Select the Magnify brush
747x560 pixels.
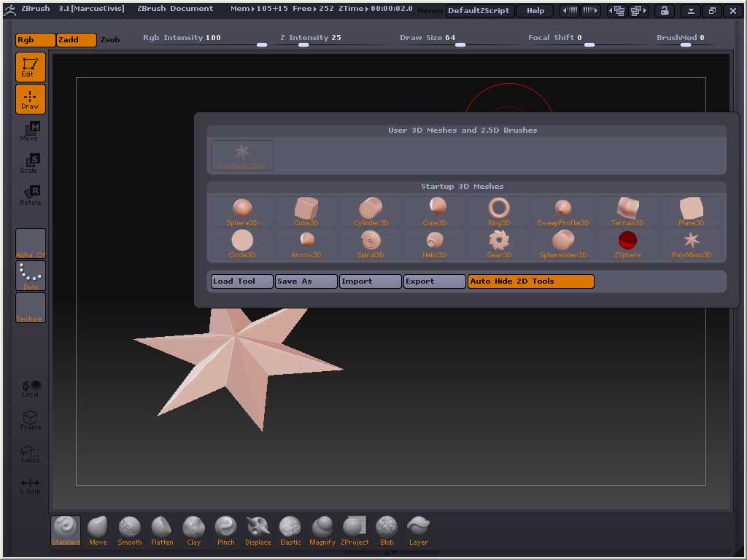point(322,531)
